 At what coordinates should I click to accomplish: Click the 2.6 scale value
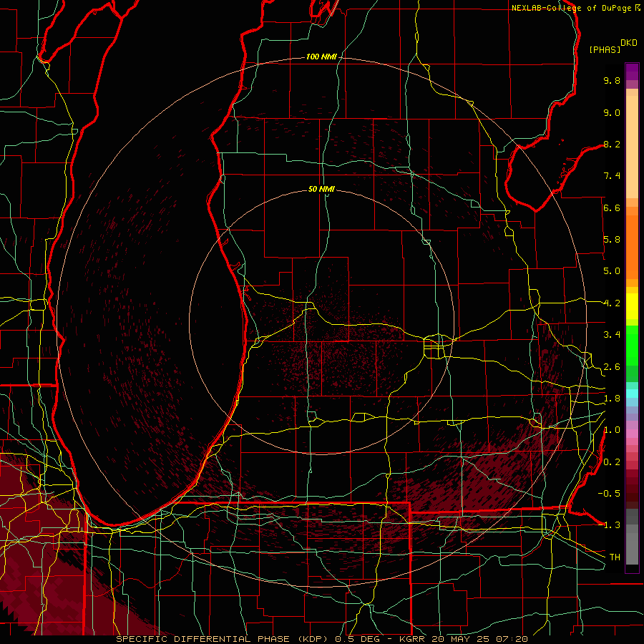click(612, 367)
